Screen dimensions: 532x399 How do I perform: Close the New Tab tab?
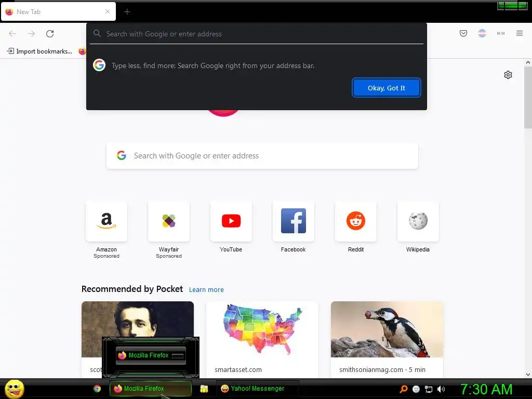(108, 11)
